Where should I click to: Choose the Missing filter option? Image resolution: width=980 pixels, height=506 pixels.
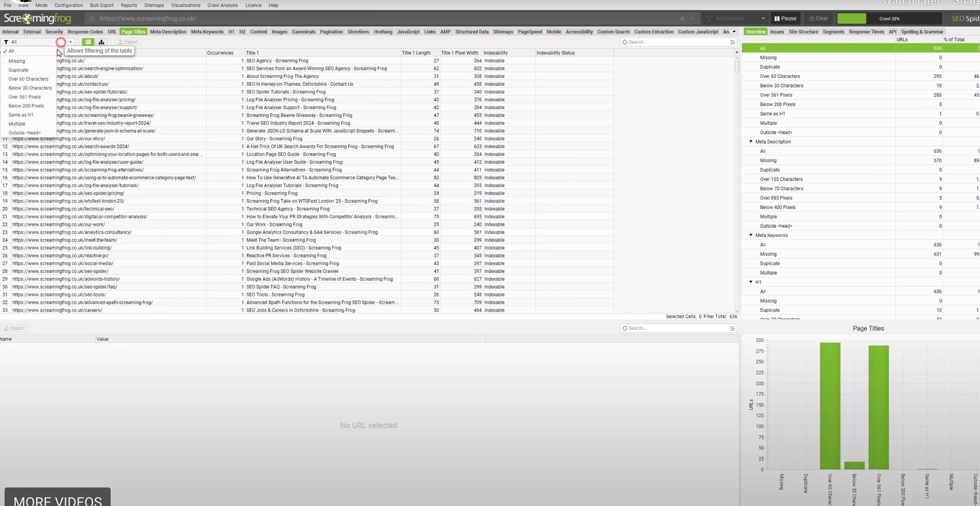coord(17,61)
